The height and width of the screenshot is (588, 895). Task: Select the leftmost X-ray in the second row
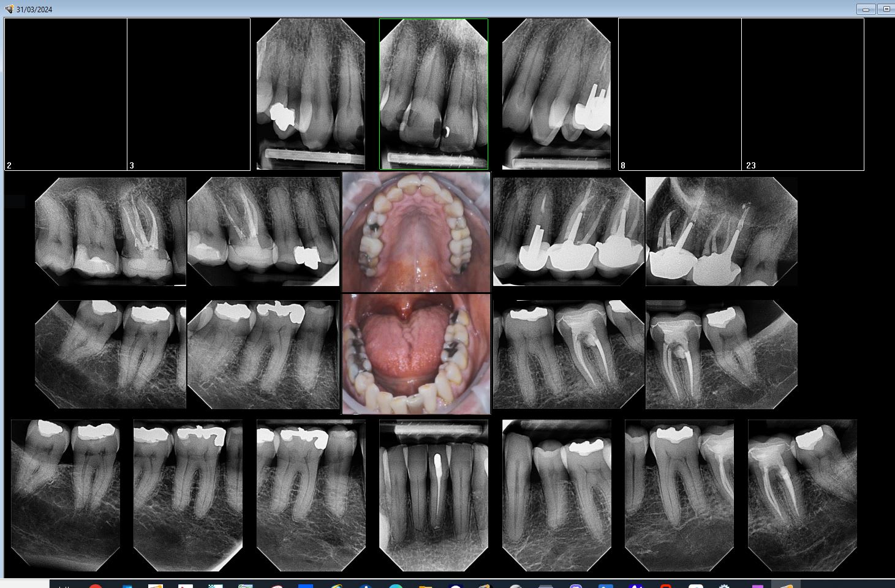coord(110,232)
